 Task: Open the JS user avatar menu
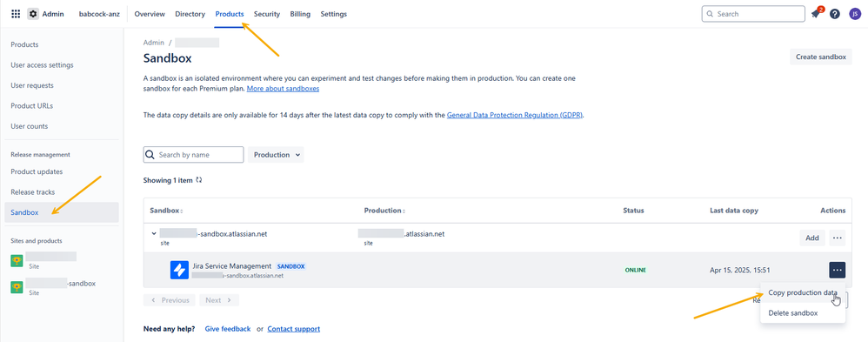tap(855, 14)
